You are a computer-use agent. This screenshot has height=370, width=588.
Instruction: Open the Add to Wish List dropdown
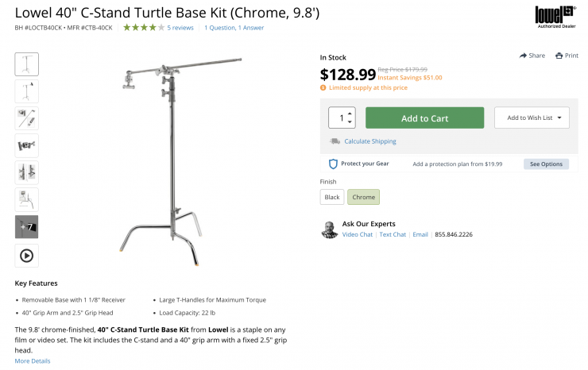click(x=532, y=118)
